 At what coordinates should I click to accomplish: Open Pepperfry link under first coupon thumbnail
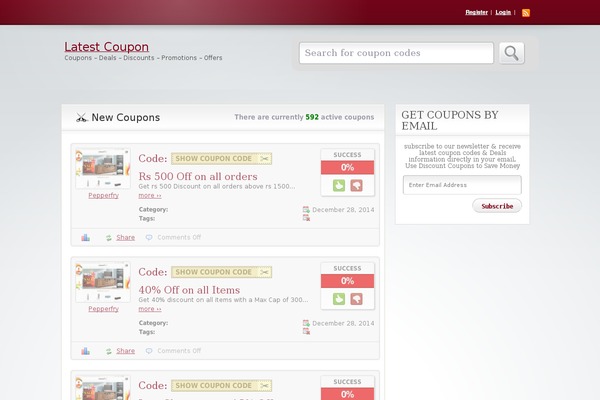point(103,195)
